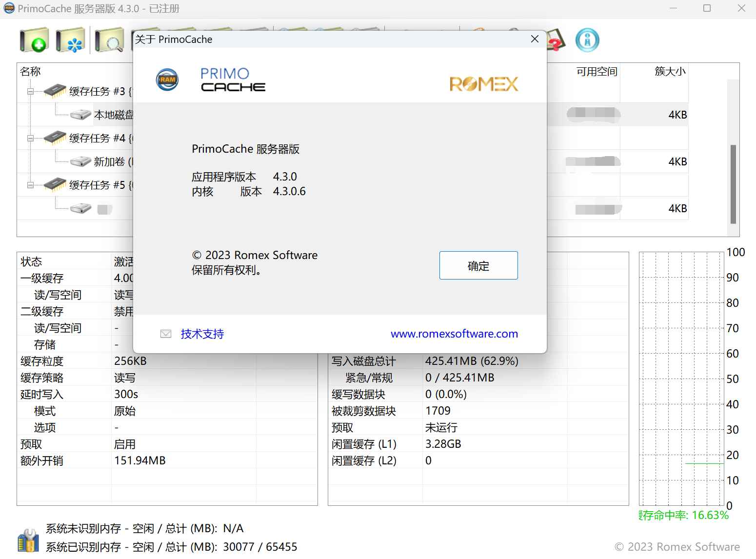Click the 缓存策略 row label

[x=42, y=378]
